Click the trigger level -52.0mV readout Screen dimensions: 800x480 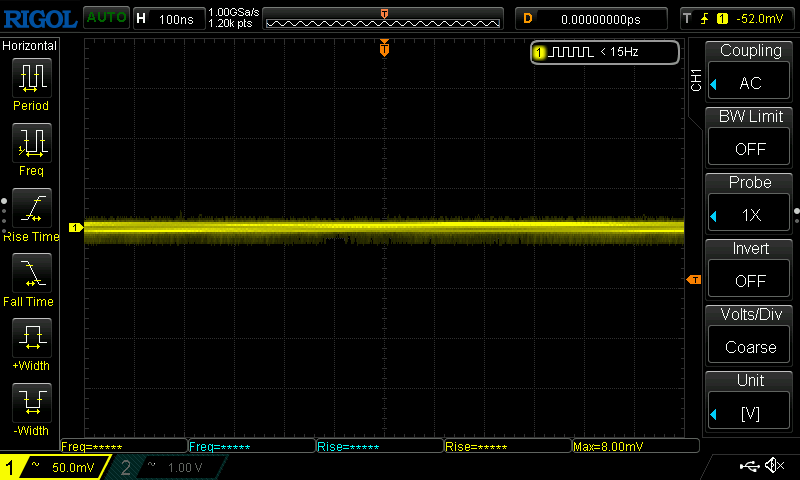pyautogui.click(x=759, y=19)
